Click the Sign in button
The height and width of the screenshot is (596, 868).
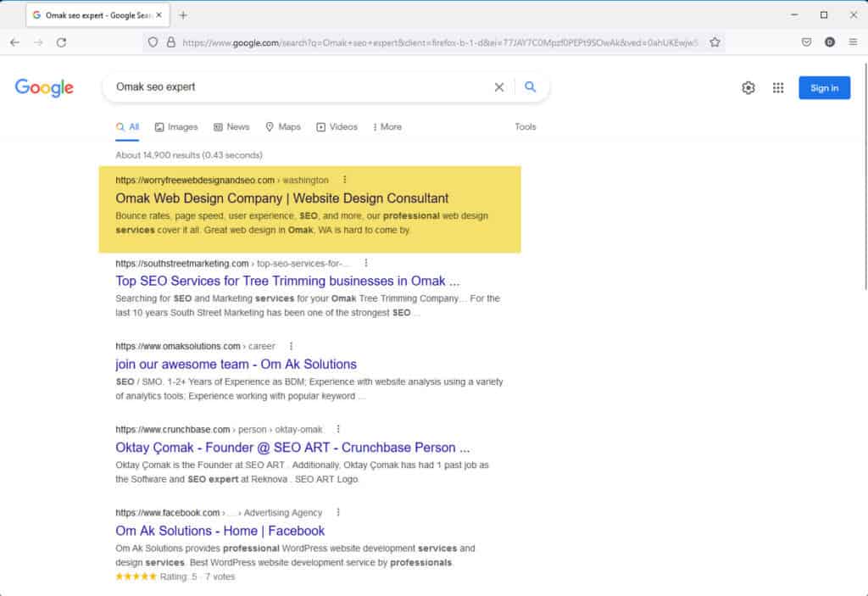824,87
